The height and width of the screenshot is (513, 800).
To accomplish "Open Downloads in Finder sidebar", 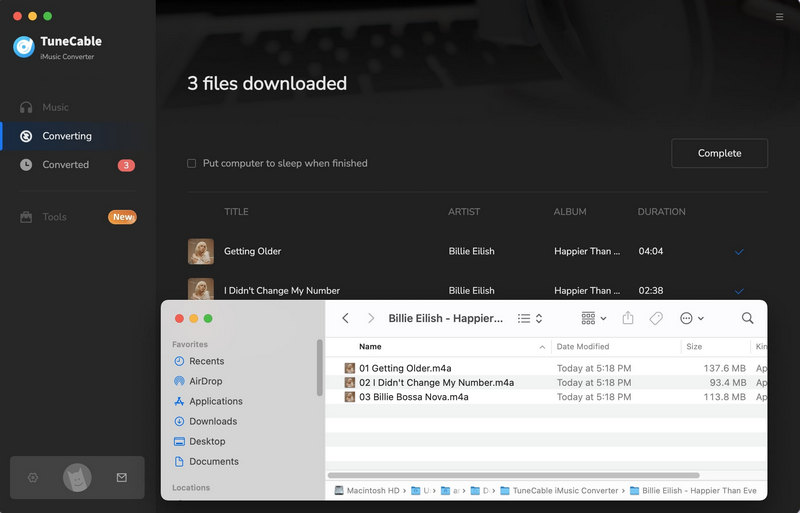I will click(213, 421).
